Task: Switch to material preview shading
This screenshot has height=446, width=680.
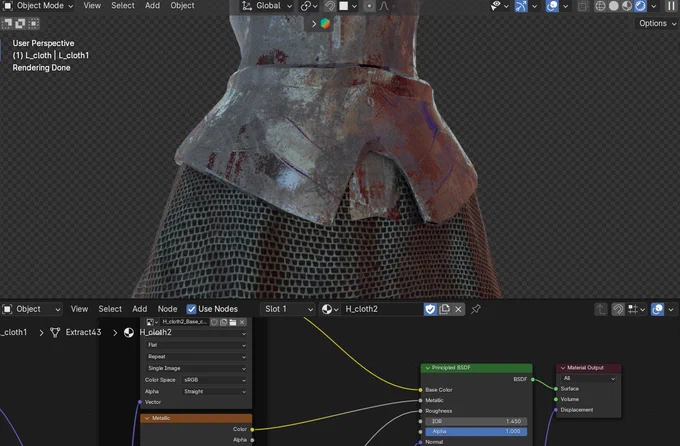Action: 627,6
